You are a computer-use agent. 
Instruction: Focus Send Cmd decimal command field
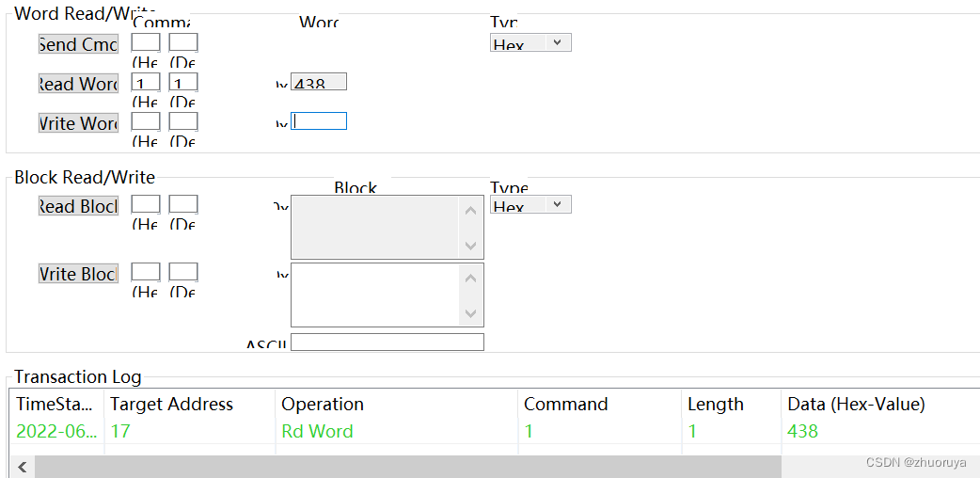(183, 42)
